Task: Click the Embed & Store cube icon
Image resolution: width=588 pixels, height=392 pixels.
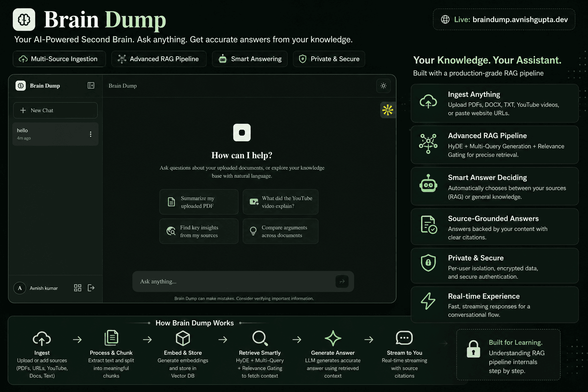Action: [183, 338]
